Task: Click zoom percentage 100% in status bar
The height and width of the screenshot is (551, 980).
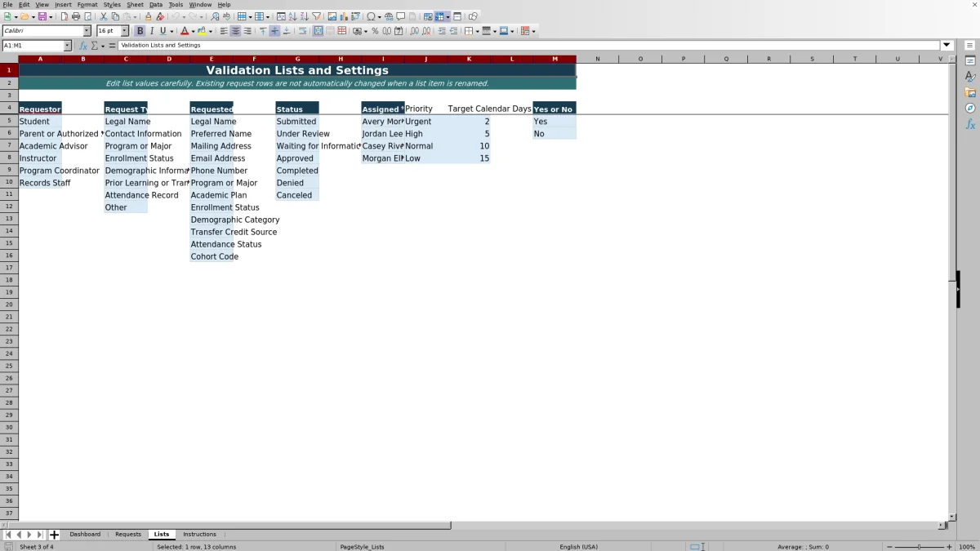Action: [967, 547]
